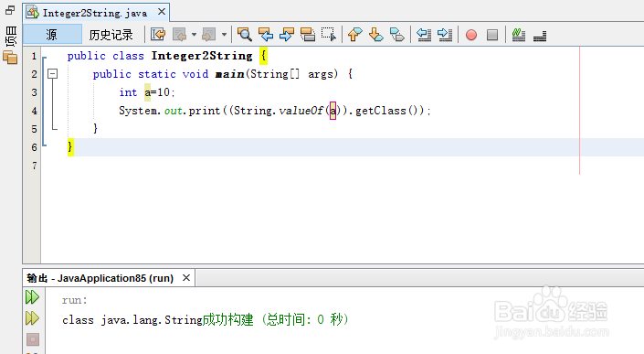Click the Last Edit location icon
Screen dimensions: 644x354
(x=158, y=35)
